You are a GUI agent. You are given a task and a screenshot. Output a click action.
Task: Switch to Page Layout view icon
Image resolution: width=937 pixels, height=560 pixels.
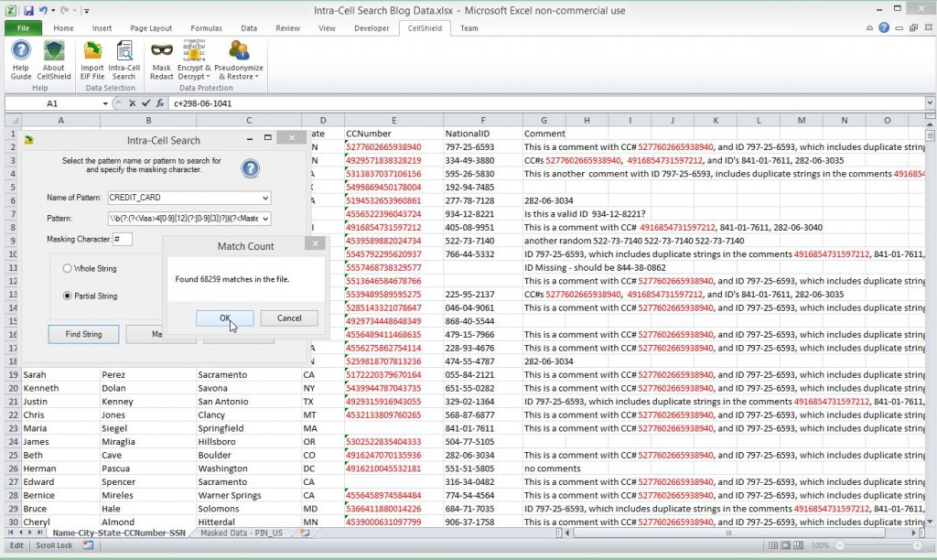coord(785,545)
